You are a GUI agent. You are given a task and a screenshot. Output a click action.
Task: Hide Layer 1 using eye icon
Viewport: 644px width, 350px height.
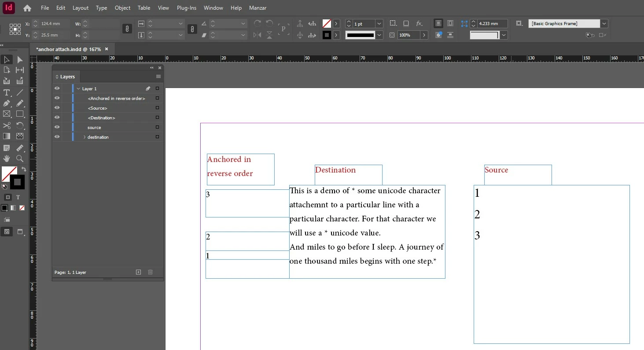(x=57, y=88)
